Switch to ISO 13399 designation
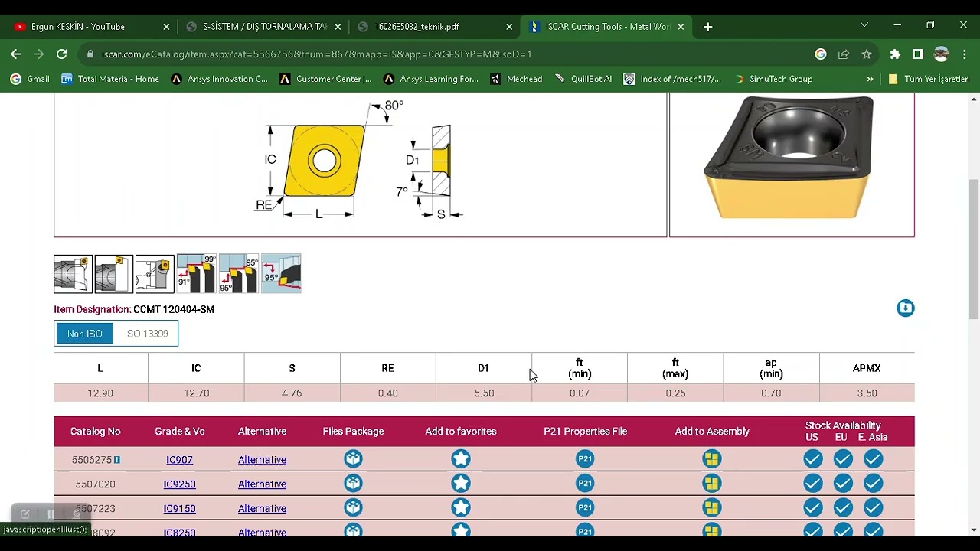The height and width of the screenshot is (551, 980). point(146,334)
